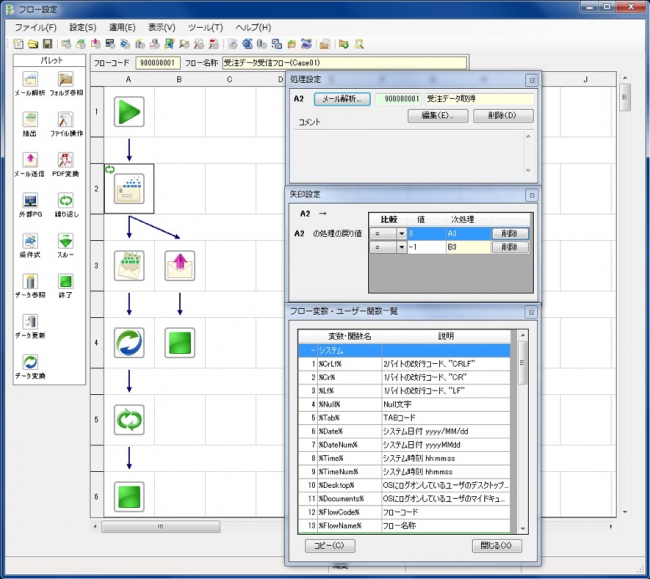Select the 終了 palette icon
Image resolution: width=650 pixels, height=579 pixels.
coord(66,281)
